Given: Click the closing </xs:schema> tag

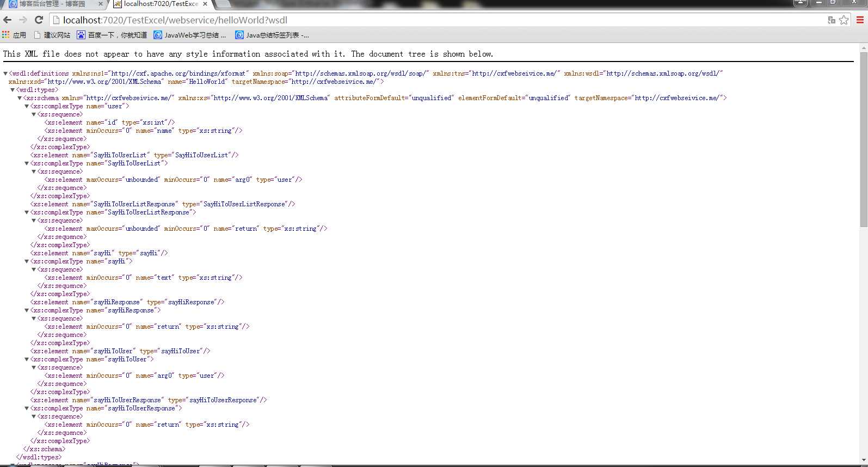Looking at the screenshot, I should click(44, 449).
